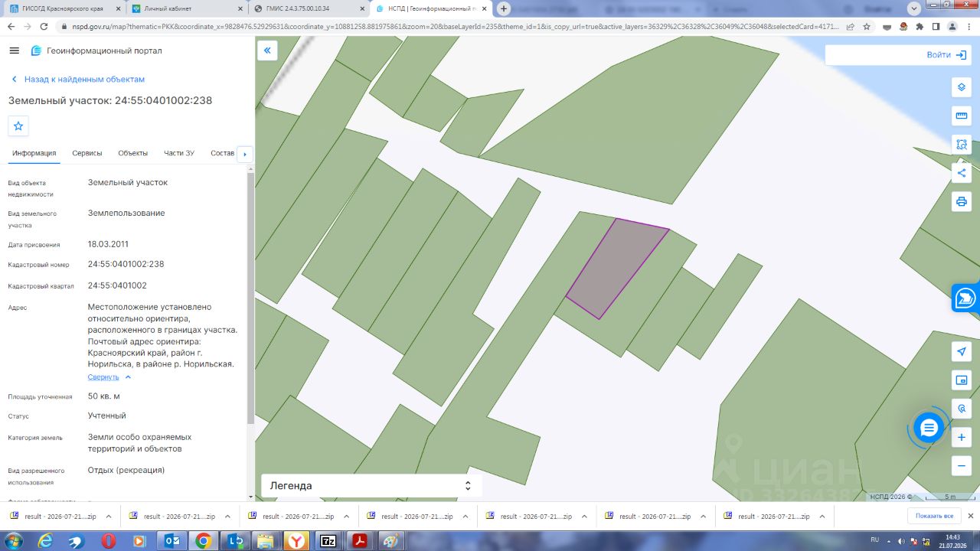This screenshot has width=980, height=551.
Task: Zoom out the map with the minus button
Action: click(962, 465)
